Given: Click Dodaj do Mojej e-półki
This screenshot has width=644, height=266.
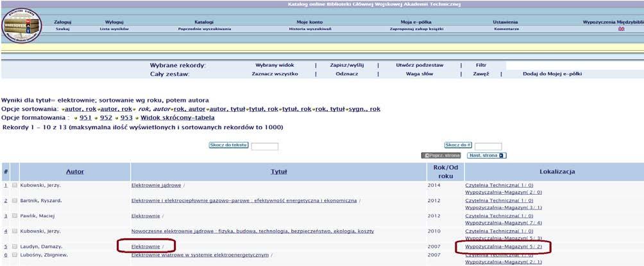Looking at the screenshot, I should (552, 74).
